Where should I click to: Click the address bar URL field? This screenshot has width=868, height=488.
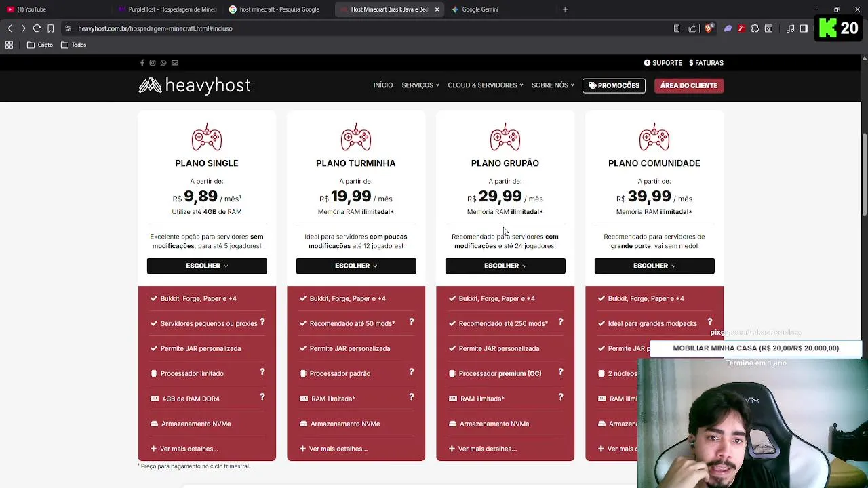coord(366,28)
